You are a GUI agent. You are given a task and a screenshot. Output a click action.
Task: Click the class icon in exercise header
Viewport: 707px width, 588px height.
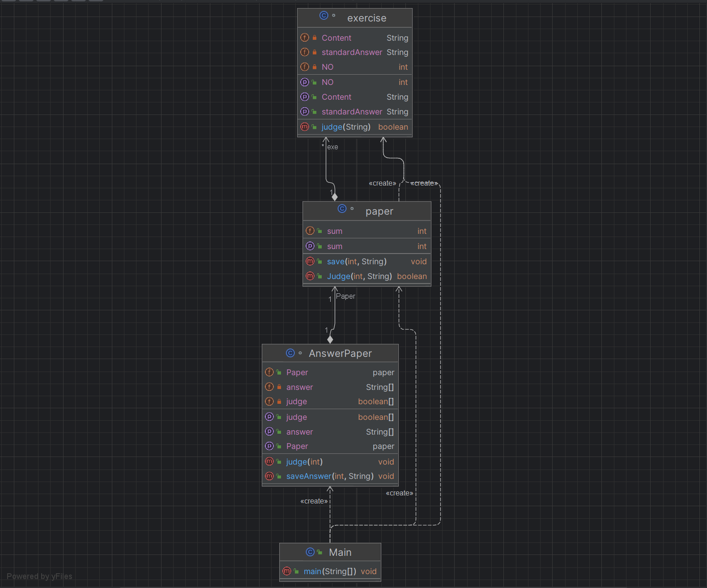coord(324,16)
